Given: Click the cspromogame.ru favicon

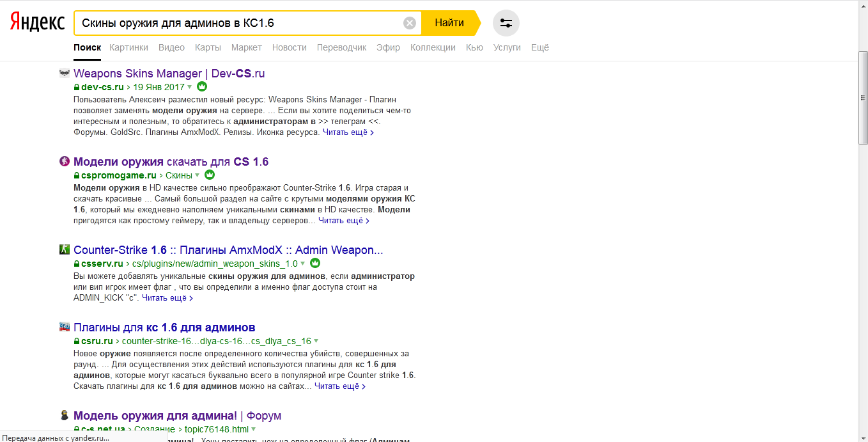Looking at the screenshot, I should 65,162.
